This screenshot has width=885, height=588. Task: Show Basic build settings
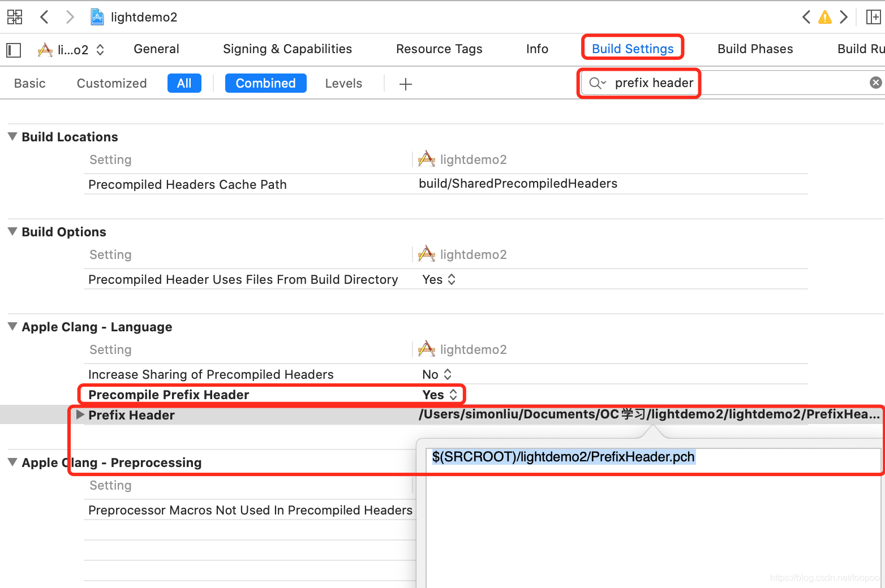click(x=29, y=84)
